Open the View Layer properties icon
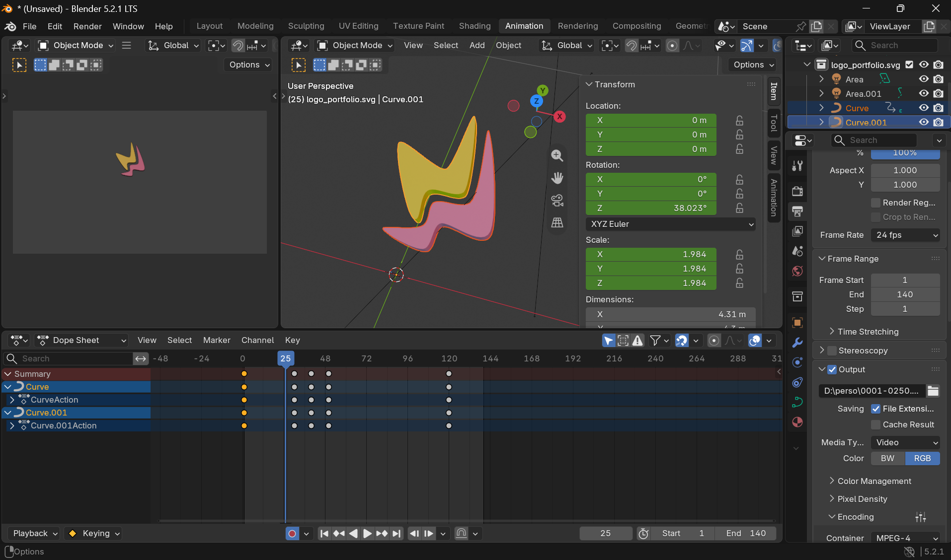The width and height of the screenshot is (951, 560). (797, 231)
